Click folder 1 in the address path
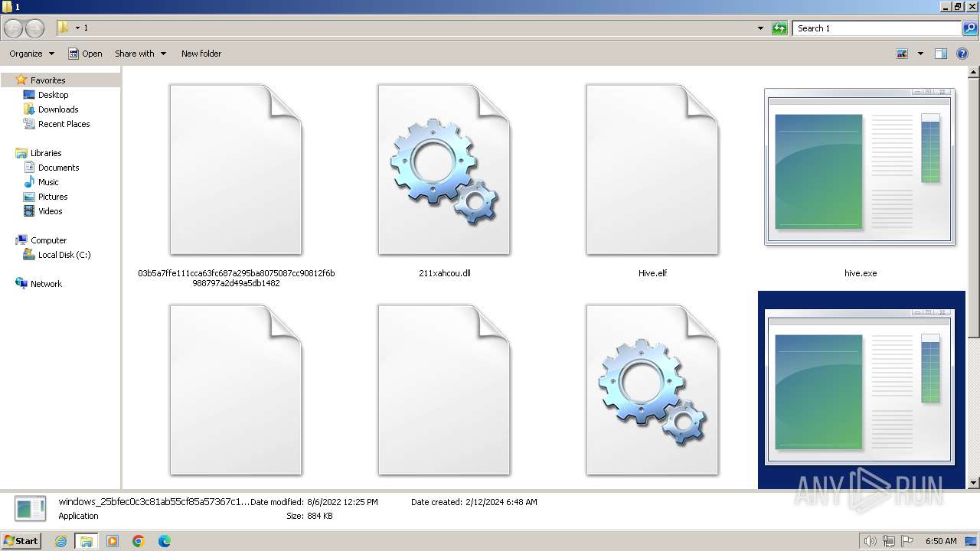This screenshot has height=551, width=980. click(x=86, y=28)
